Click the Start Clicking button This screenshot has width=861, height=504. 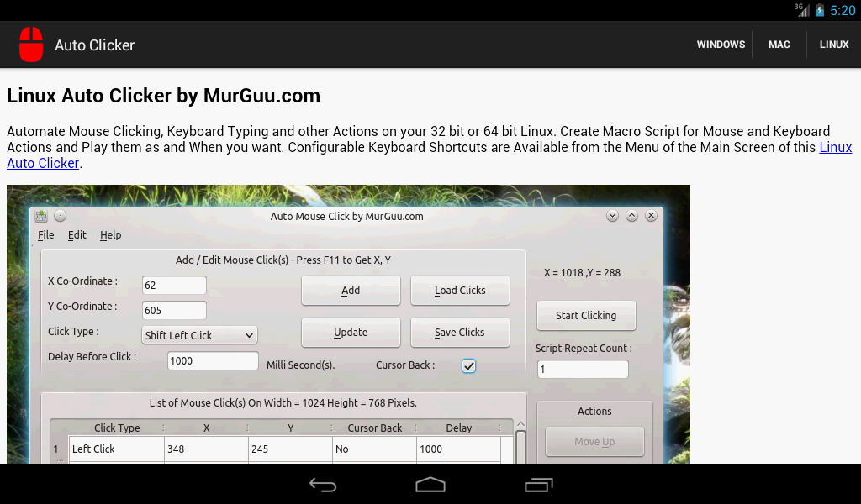coord(586,315)
